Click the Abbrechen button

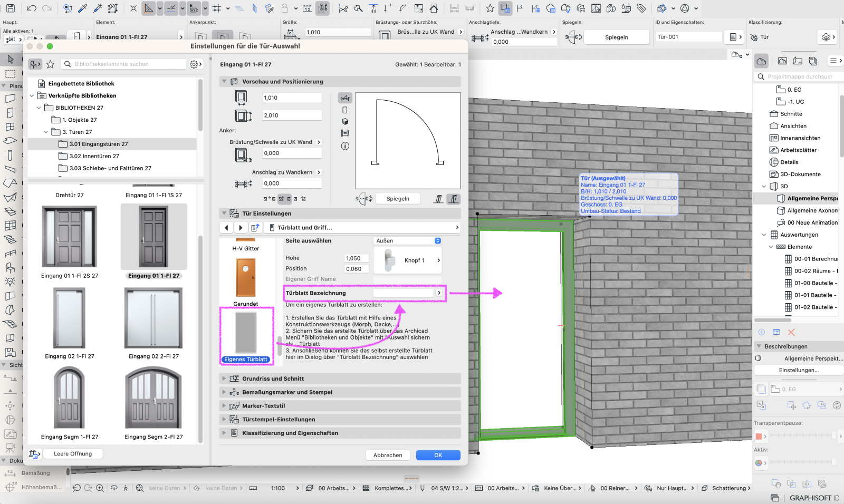[388, 455]
